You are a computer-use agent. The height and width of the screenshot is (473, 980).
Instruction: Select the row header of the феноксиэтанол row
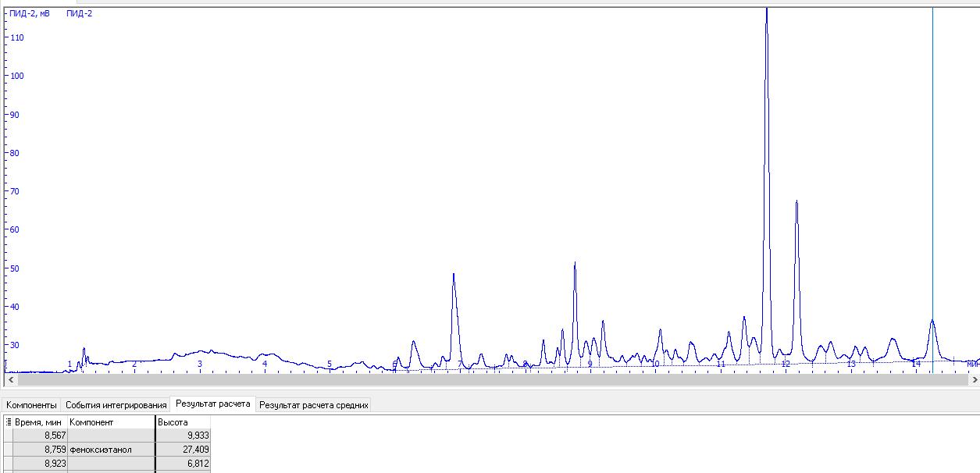tap(8, 450)
